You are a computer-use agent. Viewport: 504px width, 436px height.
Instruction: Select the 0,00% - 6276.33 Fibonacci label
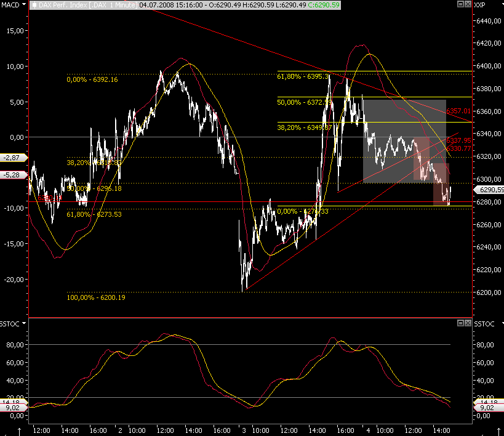[303, 211]
